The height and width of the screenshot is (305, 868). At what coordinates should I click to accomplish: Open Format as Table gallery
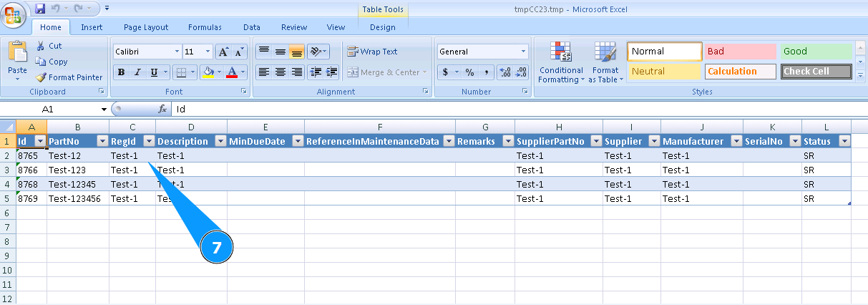click(605, 62)
